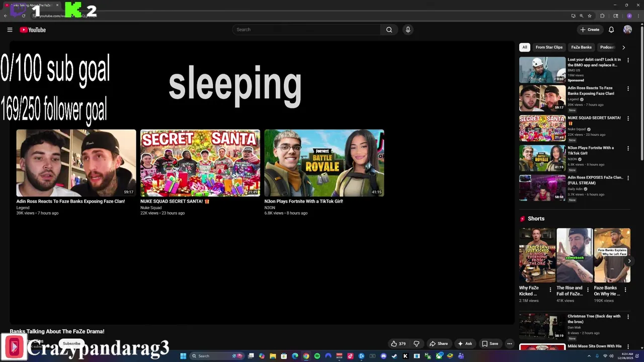Open the Chrome extensions puzzle icon
644x362 pixels.
[602, 16]
